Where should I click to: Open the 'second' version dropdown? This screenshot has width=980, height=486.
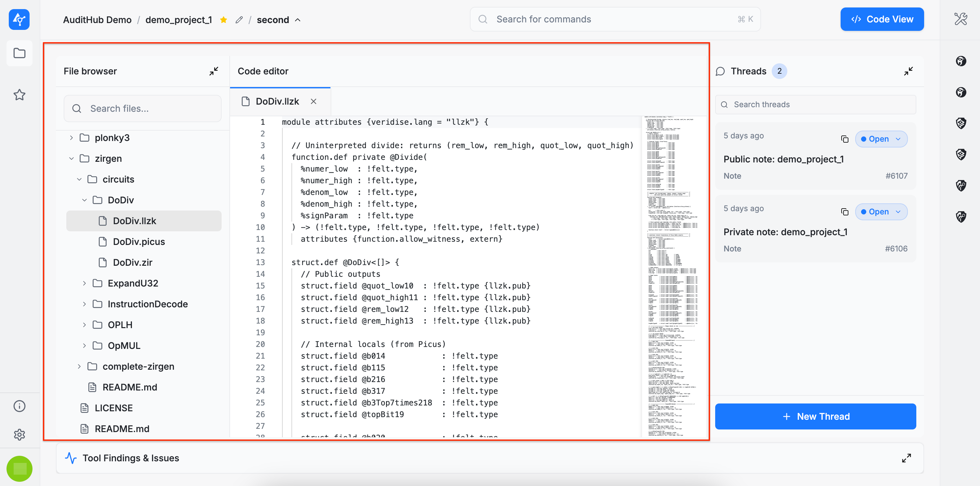coord(278,20)
